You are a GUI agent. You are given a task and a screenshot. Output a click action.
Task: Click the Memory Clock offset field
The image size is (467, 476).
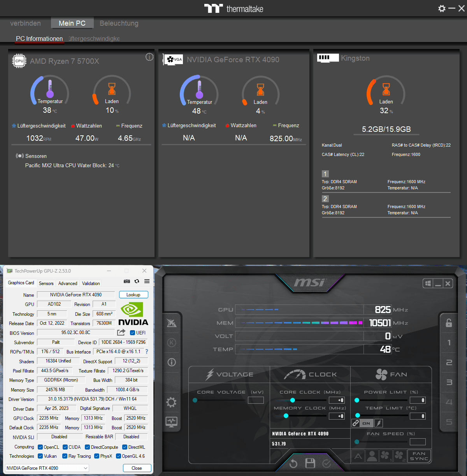337,416
